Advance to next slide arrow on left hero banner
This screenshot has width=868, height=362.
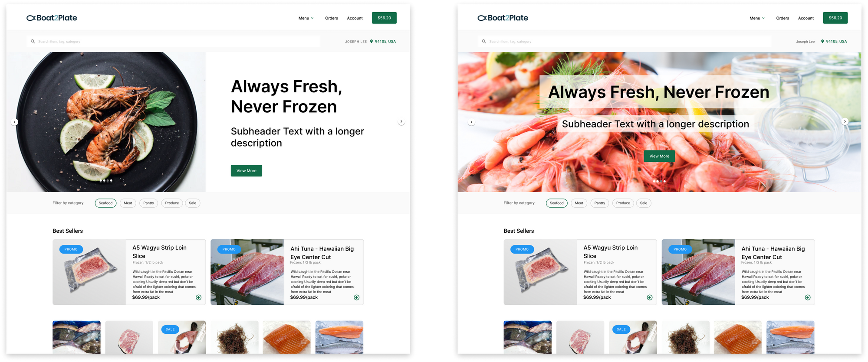tap(401, 122)
